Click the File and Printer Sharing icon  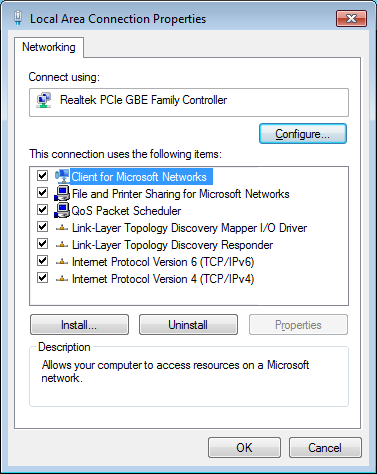62,193
